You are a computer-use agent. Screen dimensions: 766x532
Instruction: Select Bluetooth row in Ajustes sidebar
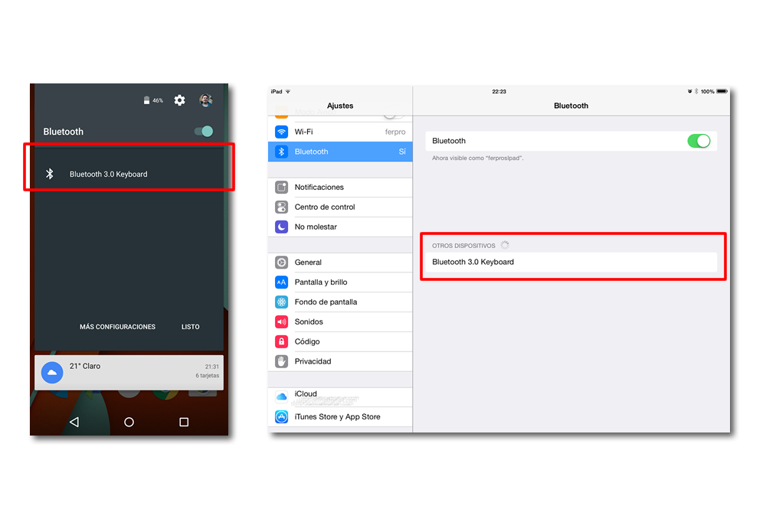point(340,152)
